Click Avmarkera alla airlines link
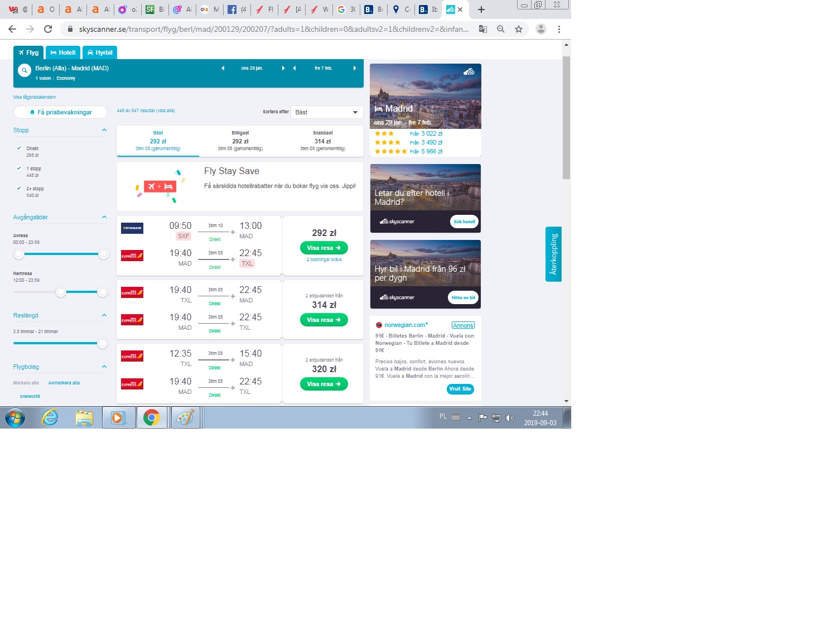 click(x=64, y=383)
